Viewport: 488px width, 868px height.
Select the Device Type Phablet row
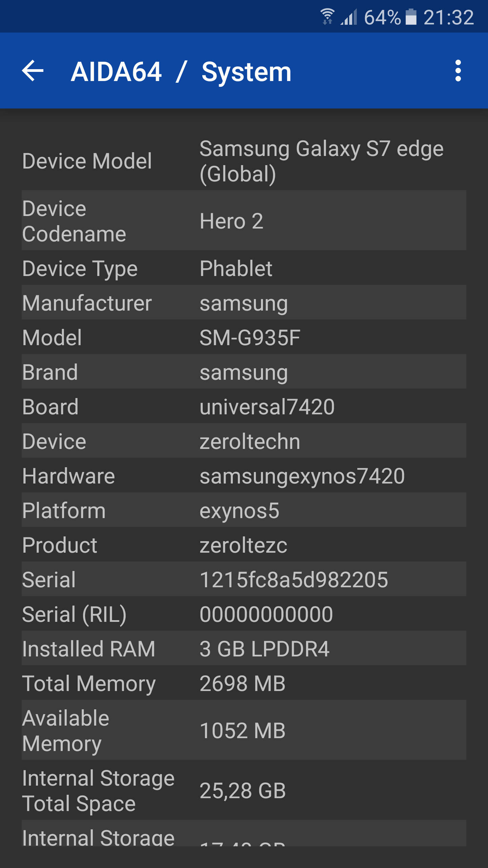click(244, 269)
